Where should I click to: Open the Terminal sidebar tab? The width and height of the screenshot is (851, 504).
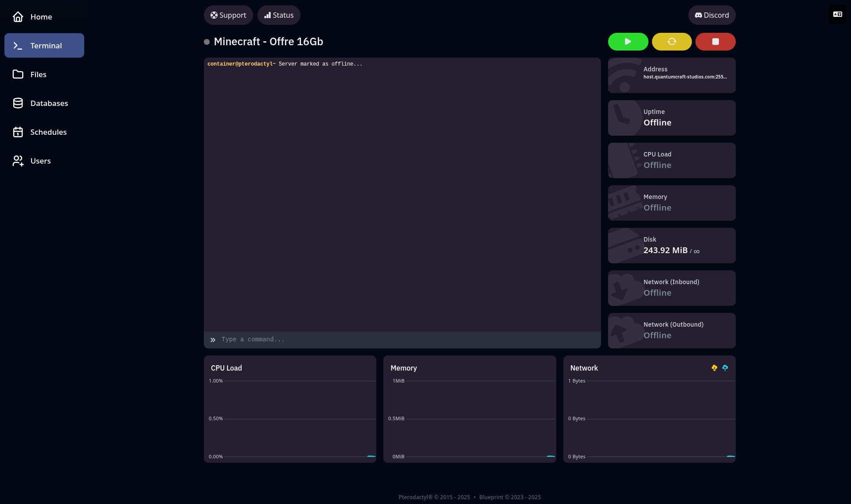click(44, 45)
